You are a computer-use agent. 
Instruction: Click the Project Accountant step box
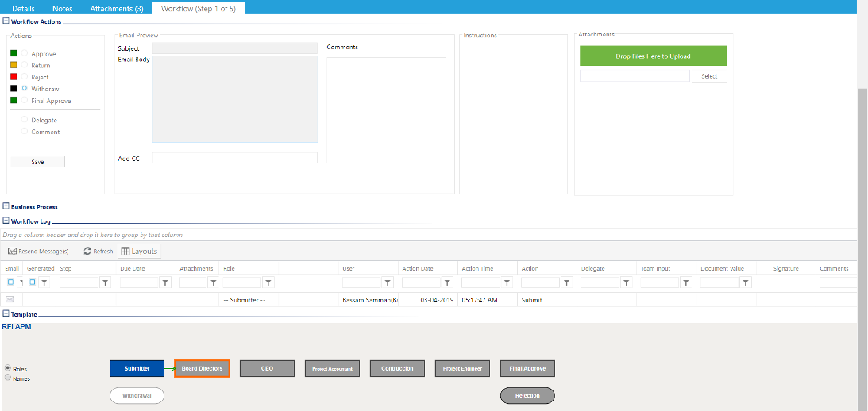332,368
